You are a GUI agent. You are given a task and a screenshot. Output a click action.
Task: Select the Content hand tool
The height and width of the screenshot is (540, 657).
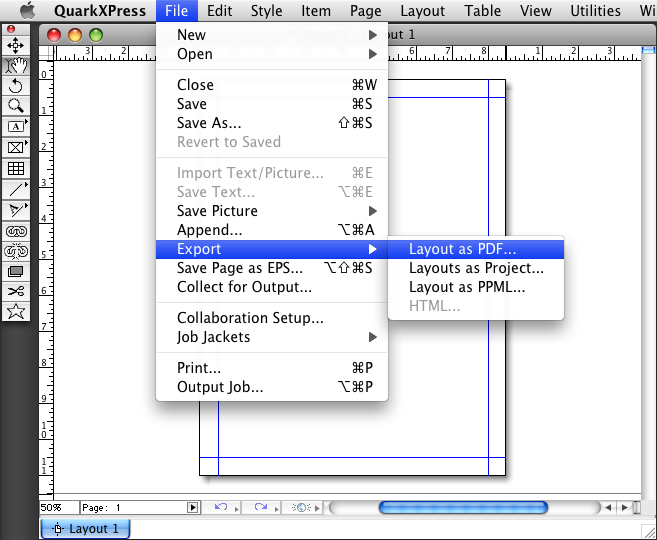[x=16, y=66]
